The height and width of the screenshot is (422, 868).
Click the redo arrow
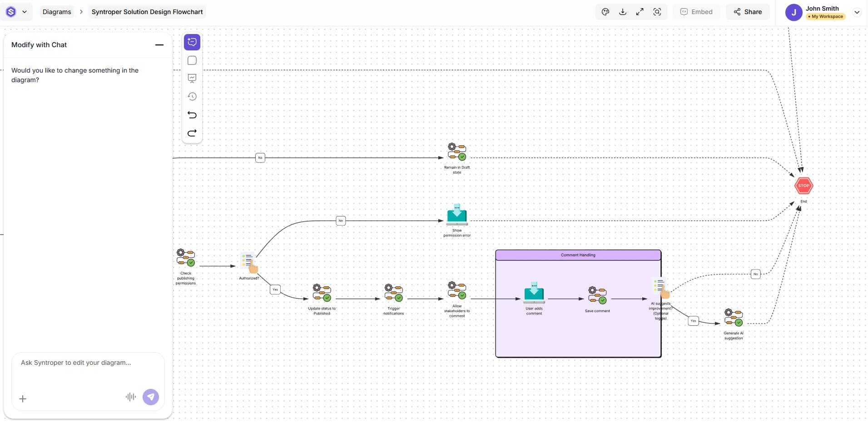(192, 133)
